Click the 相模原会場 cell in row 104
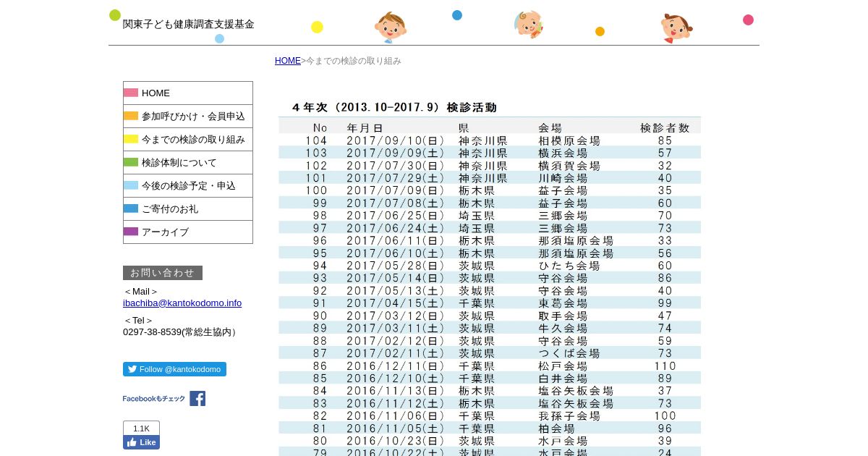This screenshot has width=868, height=456. [x=569, y=140]
